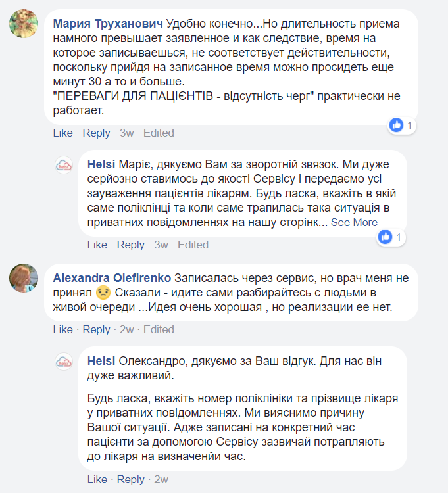
Task: Reply to Alexandra Olefirenko's comment
Action: tap(96, 329)
